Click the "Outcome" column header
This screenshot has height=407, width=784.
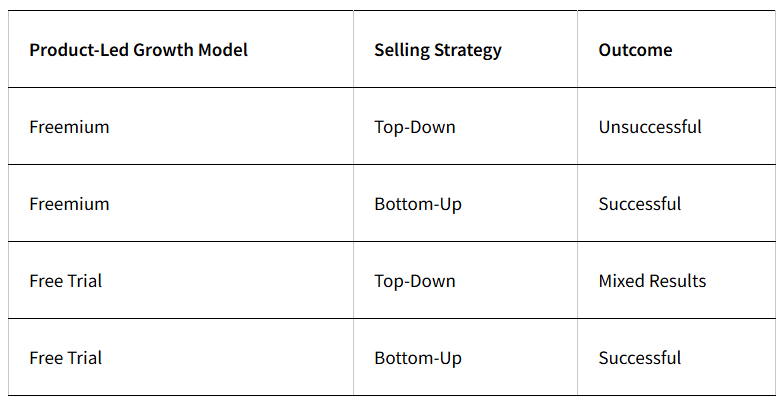click(x=635, y=50)
